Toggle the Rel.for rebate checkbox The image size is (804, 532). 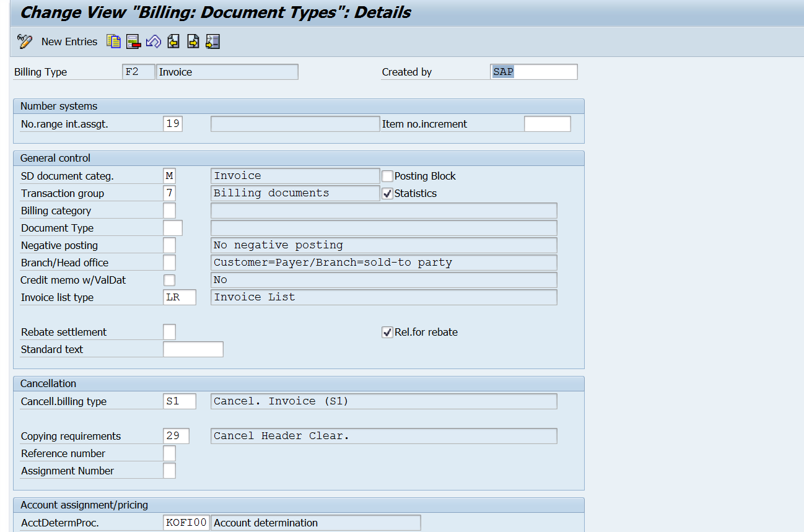pyautogui.click(x=388, y=333)
